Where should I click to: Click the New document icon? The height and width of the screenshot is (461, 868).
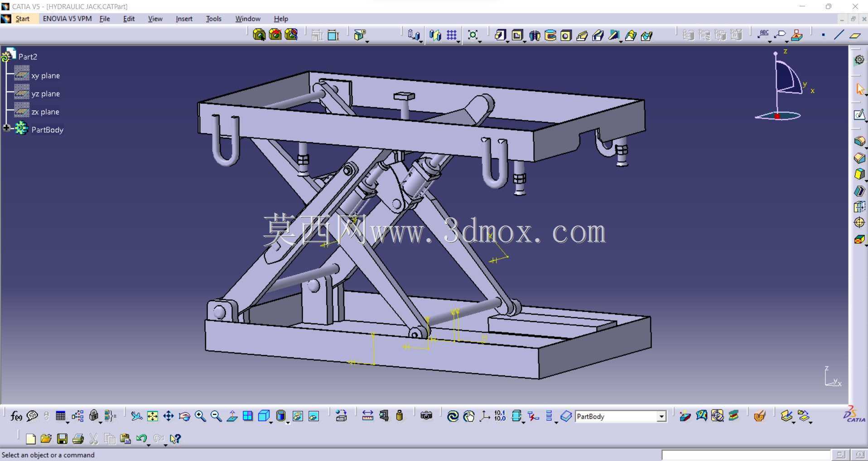tap(30, 438)
